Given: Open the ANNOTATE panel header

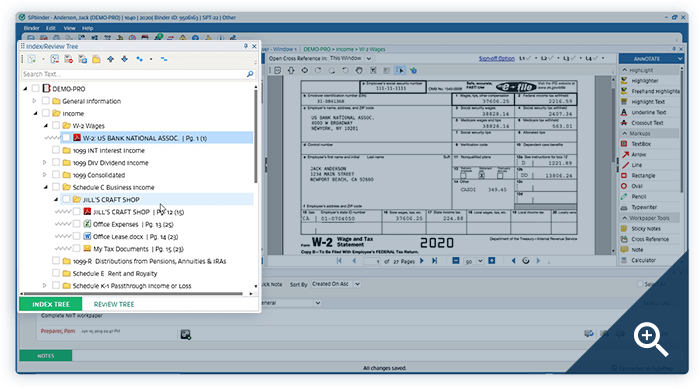Looking at the screenshot, I should coord(651,59).
